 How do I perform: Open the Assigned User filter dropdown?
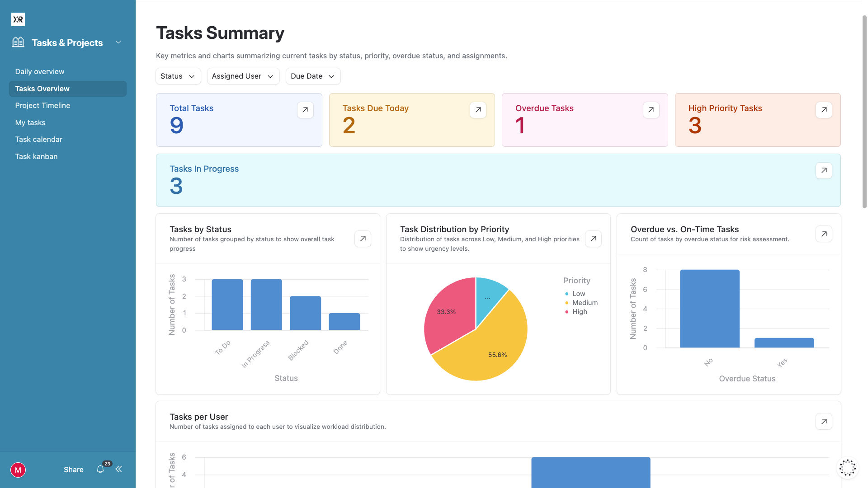tap(243, 76)
